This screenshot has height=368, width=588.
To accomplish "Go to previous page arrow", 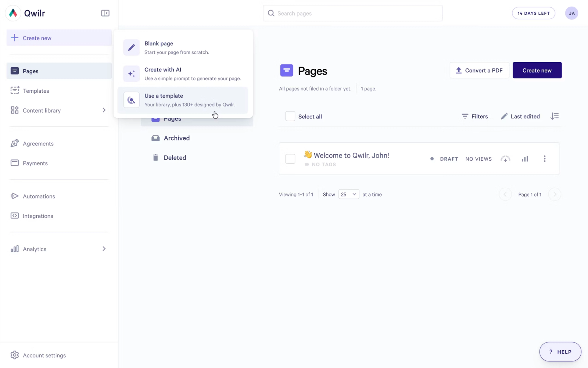I will coord(505,194).
